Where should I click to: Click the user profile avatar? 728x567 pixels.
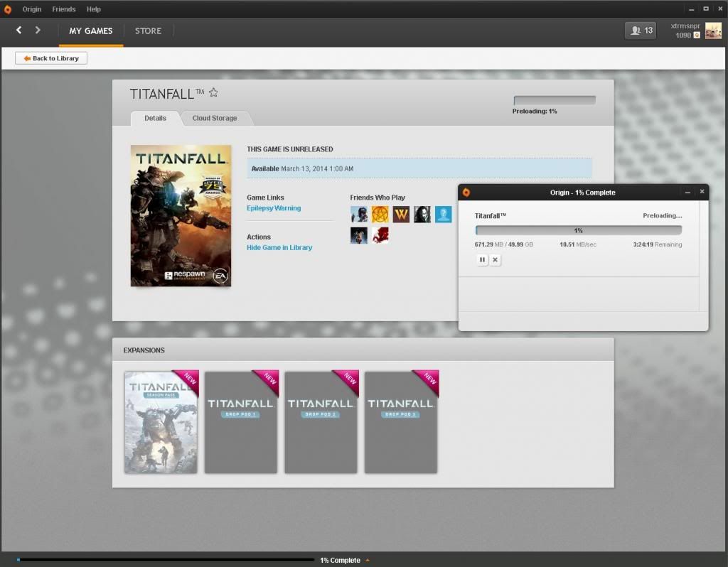tap(713, 31)
